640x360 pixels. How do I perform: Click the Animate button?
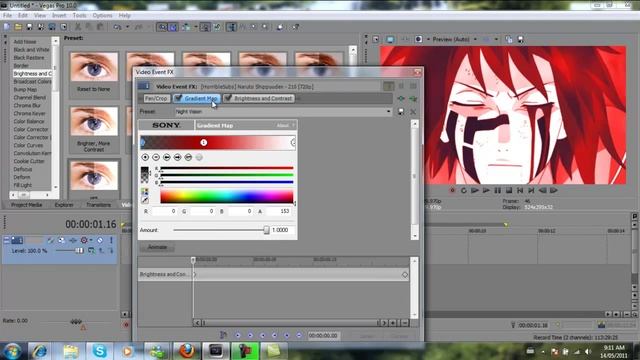tap(157, 247)
